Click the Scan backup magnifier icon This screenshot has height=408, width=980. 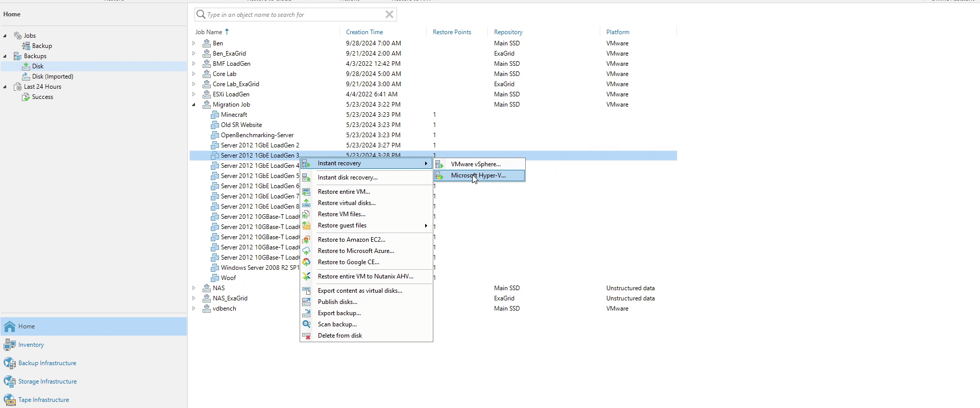[306, 324]
